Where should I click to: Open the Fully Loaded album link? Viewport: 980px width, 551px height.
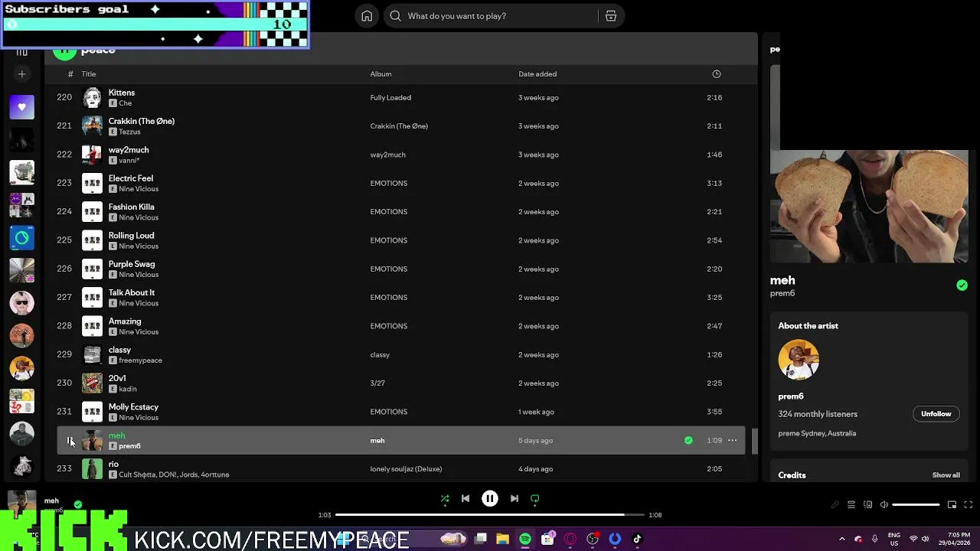390,98
